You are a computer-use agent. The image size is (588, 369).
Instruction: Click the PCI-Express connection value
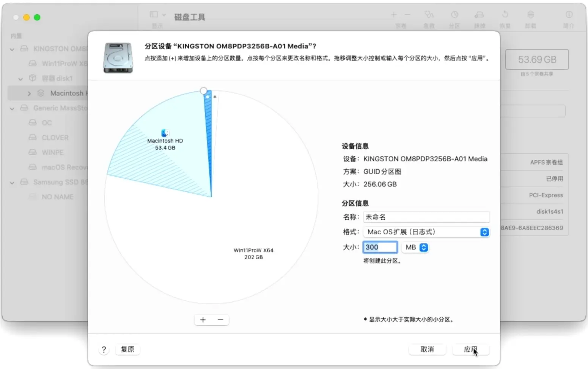(x=546, y=195)
